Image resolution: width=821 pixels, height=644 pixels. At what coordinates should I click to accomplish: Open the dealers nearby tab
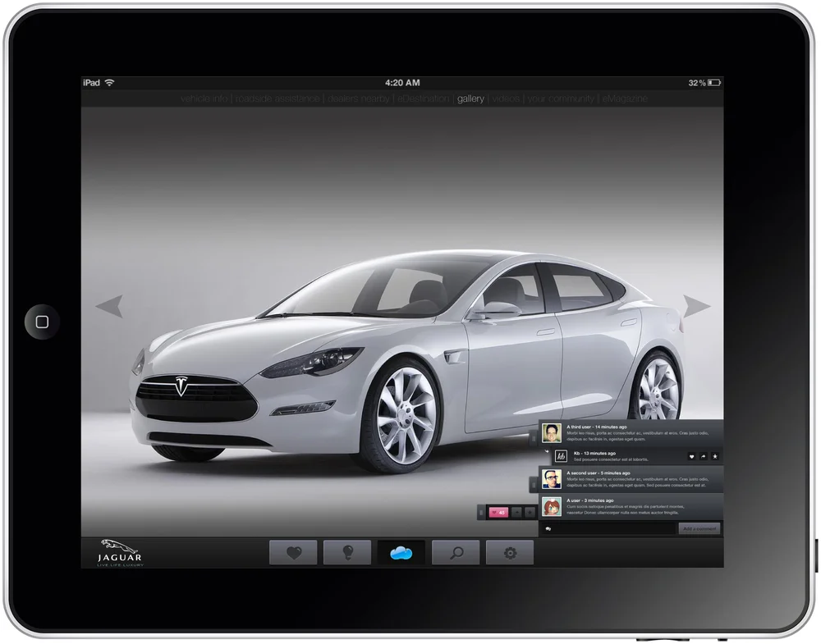point(359,98)
